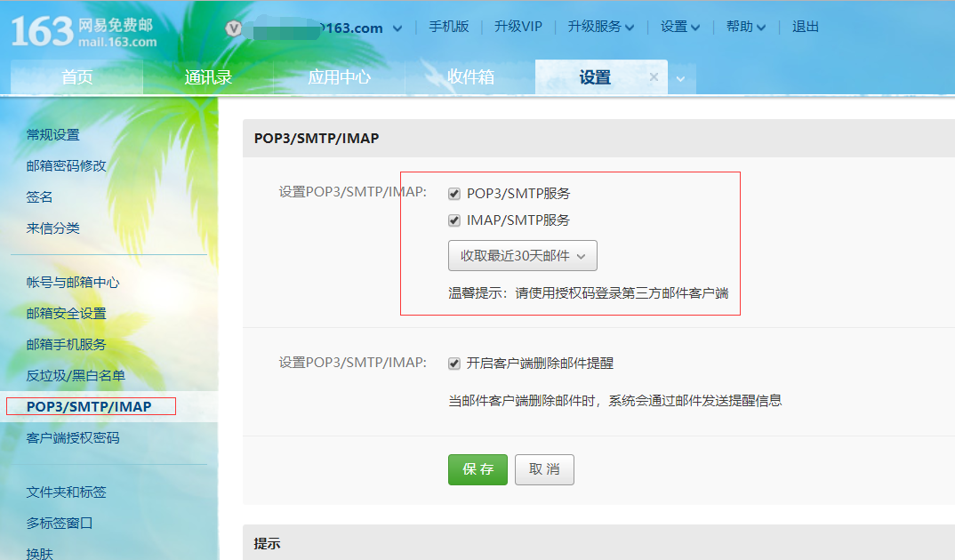Click 退出 to log out
955x560 pixels.
point(805,27)
